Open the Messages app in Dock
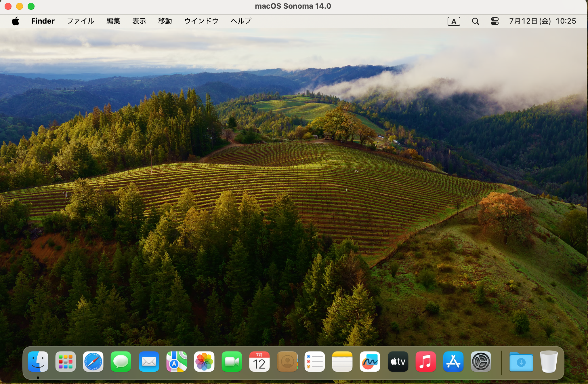Image resolution: width=588 pixels, height=384 pixels. coord(121,362)
